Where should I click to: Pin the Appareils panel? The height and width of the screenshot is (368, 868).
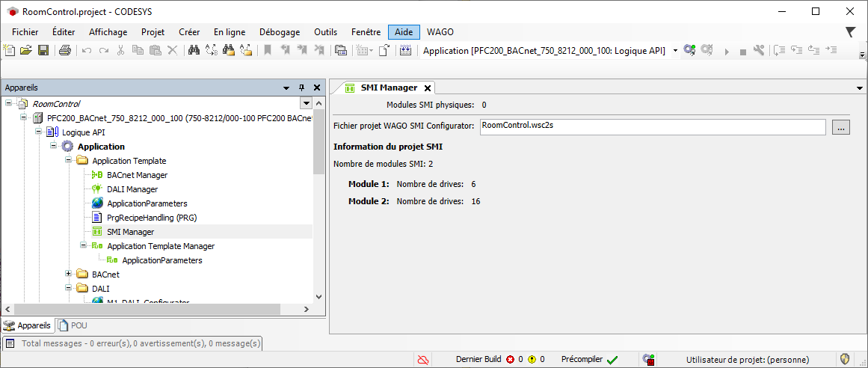tap(302, 88)
